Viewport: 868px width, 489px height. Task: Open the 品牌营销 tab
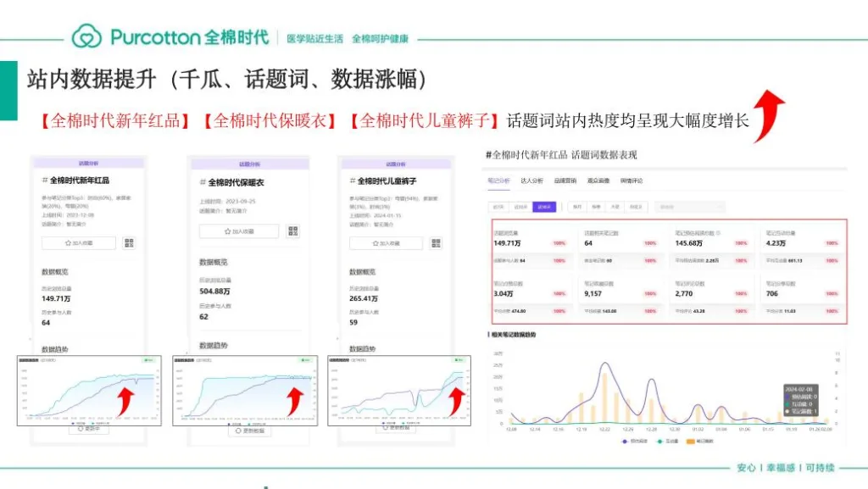click(x=565, y=181)
